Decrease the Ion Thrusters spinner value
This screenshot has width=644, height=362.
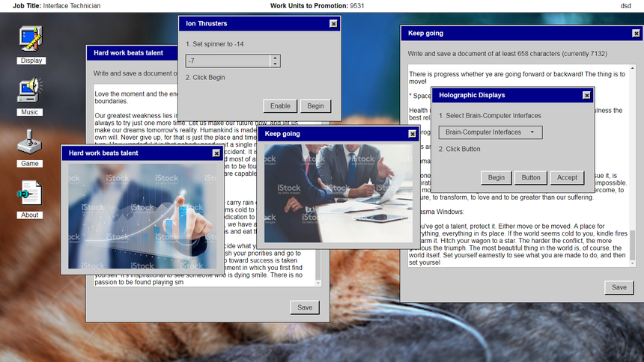tap(276, 64)
